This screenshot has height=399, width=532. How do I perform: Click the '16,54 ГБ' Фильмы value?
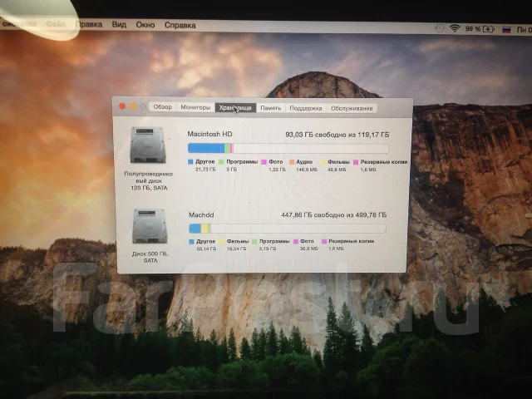click(236, 249)
